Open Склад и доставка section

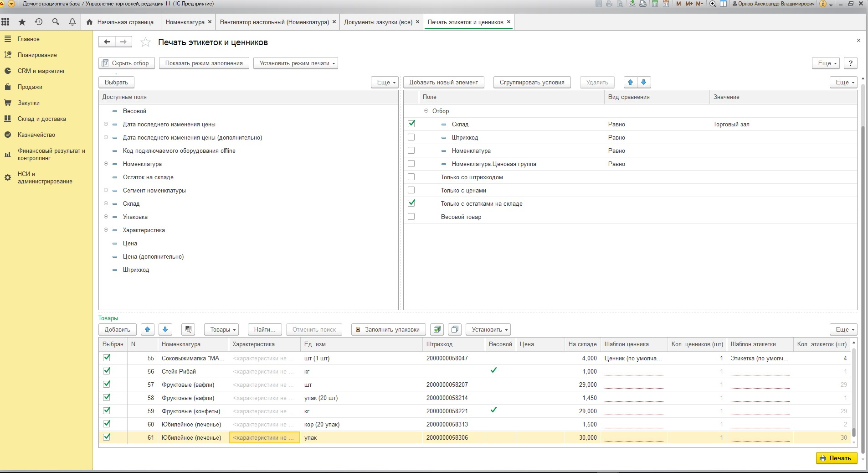42,119
